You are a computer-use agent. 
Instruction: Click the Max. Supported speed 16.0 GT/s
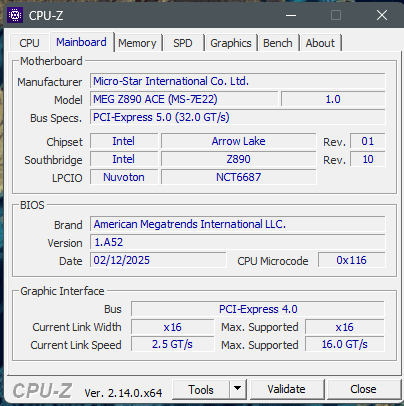(x=345, y=345)
